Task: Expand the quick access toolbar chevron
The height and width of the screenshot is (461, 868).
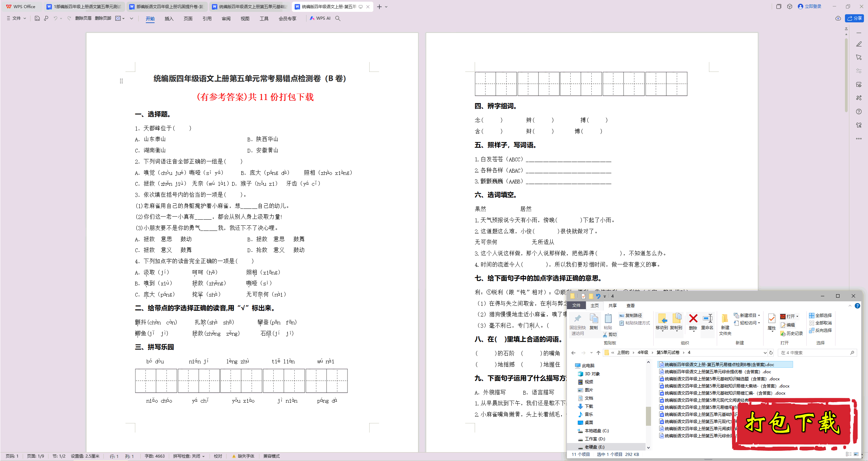Action: click(132, 18)
